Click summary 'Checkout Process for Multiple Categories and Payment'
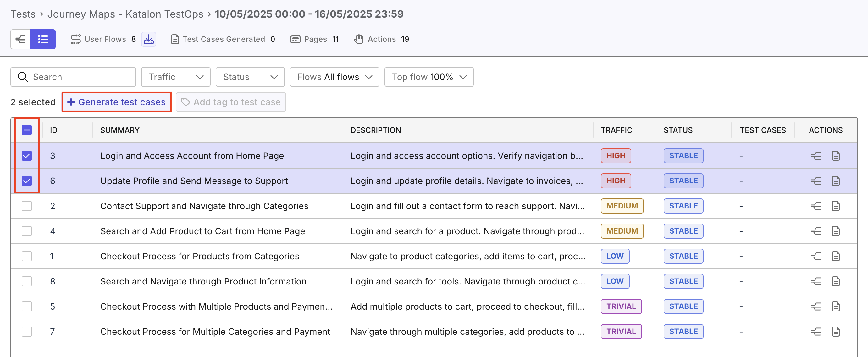Viewport: 868px width, 357px height. (x=215, y=332)
